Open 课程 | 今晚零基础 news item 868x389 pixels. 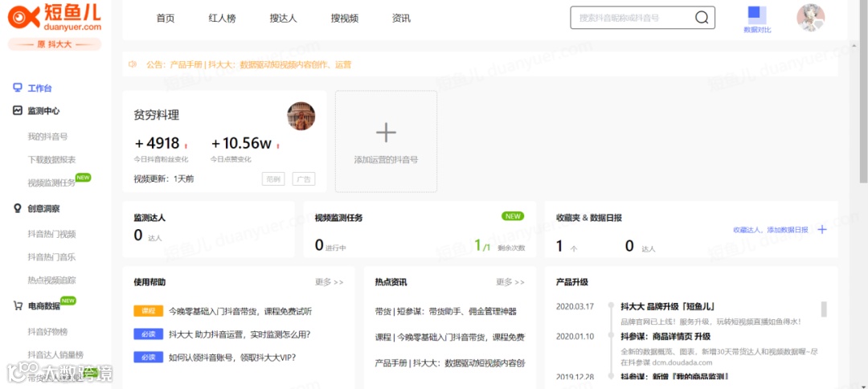point(449,337)
